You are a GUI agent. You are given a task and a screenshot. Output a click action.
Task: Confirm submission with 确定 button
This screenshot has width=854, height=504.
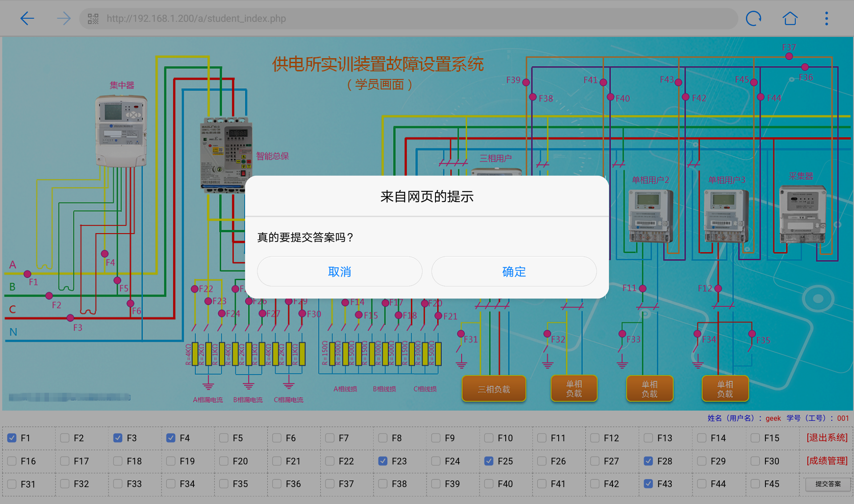point(514,271)
